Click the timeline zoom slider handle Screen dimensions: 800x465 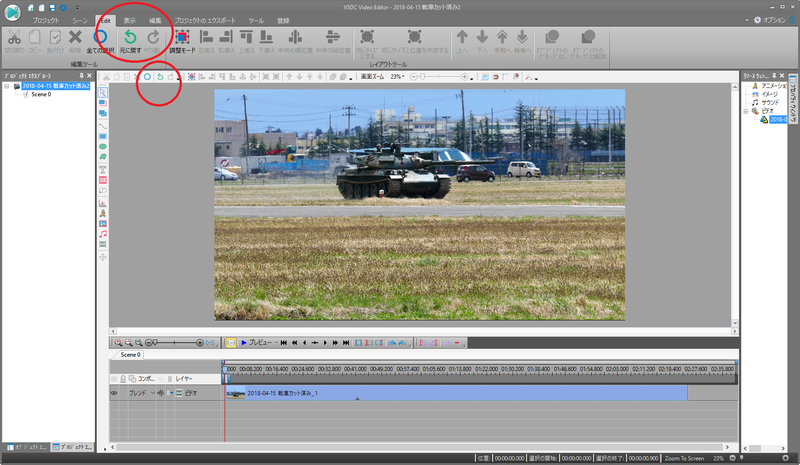(155, 343)
